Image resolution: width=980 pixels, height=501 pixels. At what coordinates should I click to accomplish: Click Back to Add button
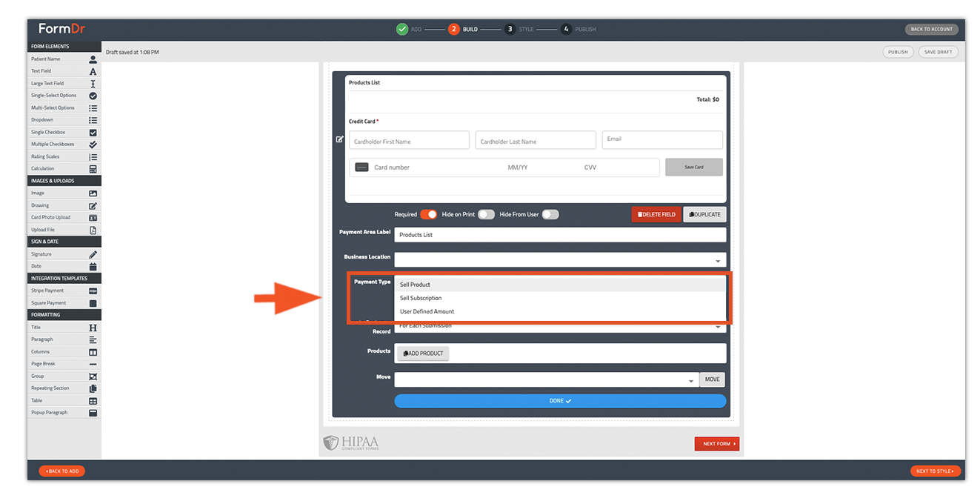pos(62,471)
